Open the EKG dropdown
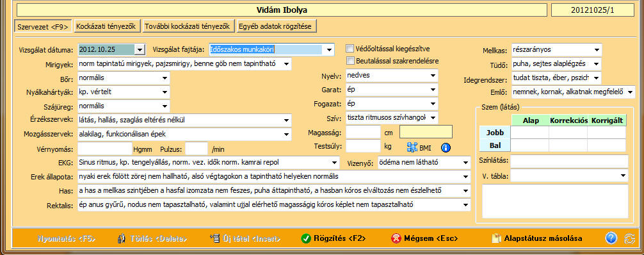644x255 pixels. point(334,162)
